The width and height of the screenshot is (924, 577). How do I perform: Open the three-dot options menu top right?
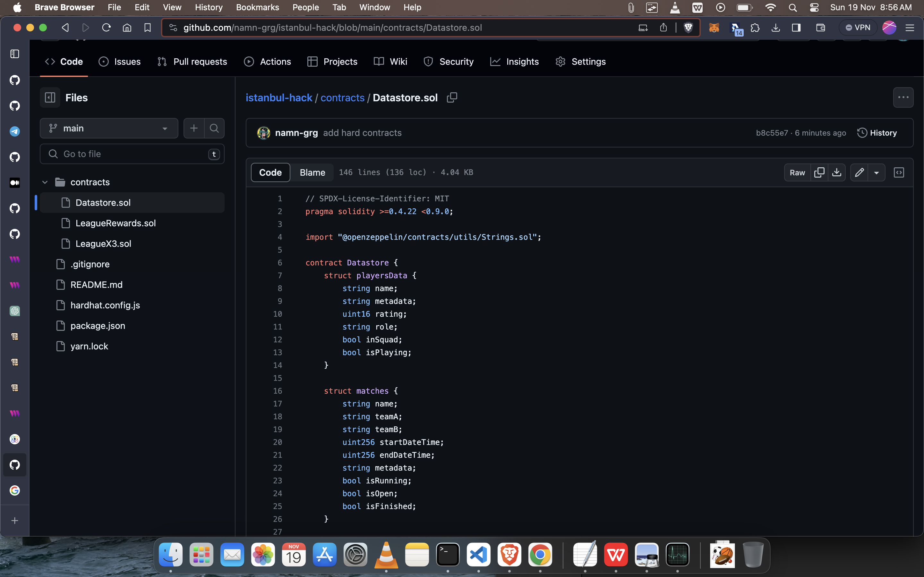pyautogui.click(x=903, y=98)
